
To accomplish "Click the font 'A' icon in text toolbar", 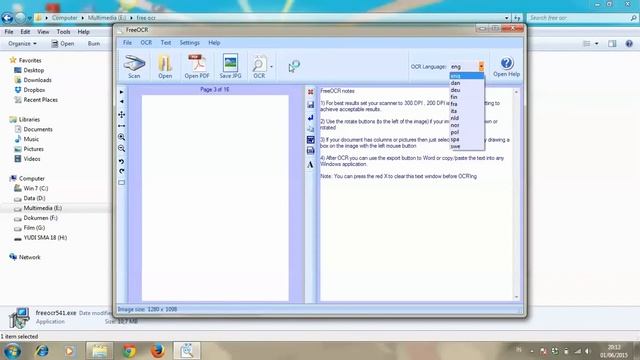I will (310, 164).
